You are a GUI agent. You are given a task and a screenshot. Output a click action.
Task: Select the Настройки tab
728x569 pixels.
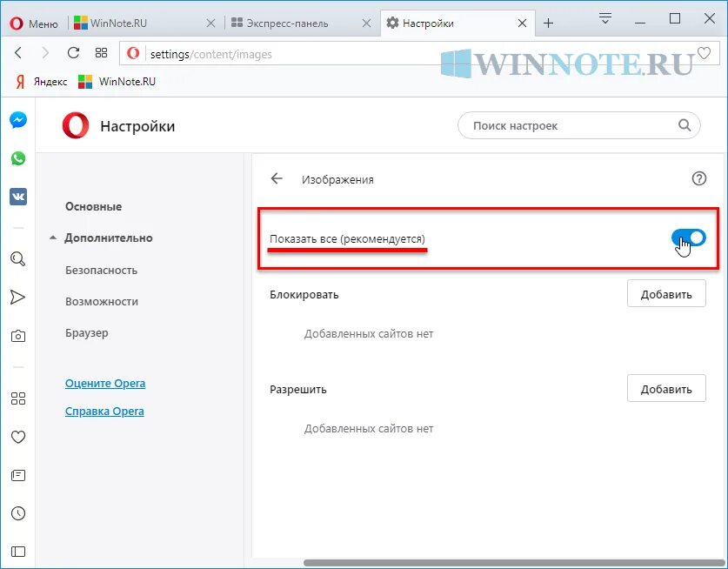[x=457, y=23]
